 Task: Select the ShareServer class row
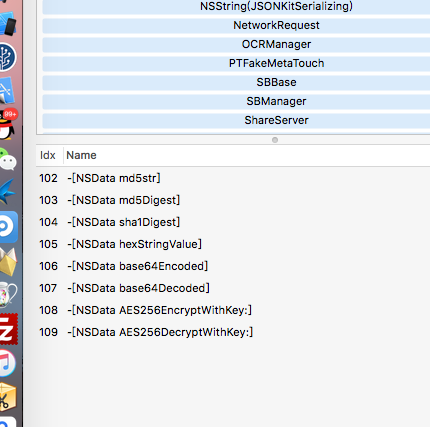tap(236, 121)
